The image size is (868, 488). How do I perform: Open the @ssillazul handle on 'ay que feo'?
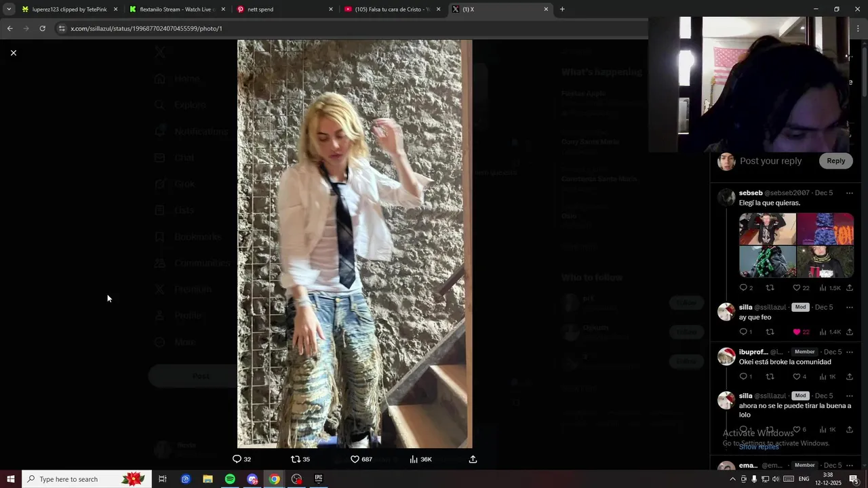(770, 307)
